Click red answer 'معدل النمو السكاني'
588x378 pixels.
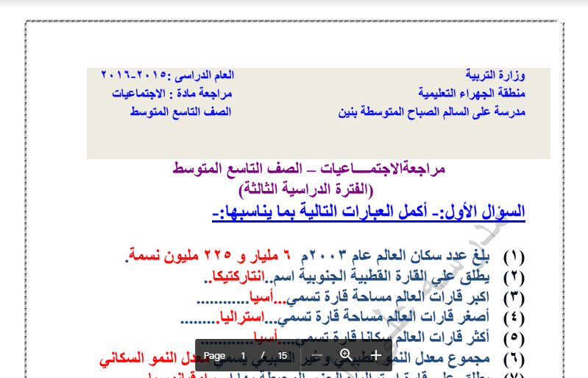click(x=154, y=359)
